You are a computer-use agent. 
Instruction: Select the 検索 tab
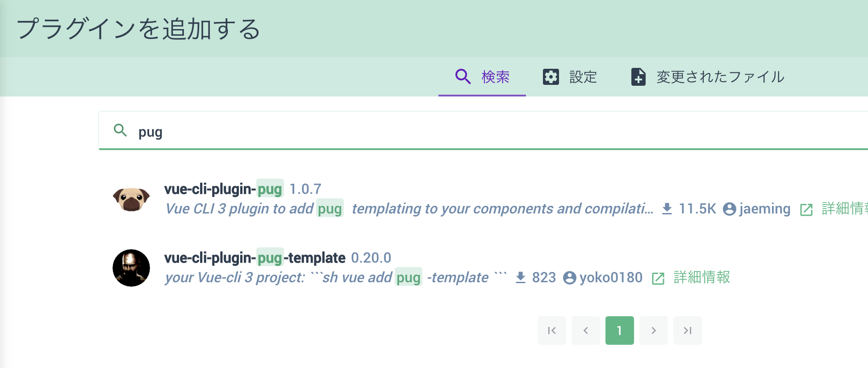coord(495,76)
